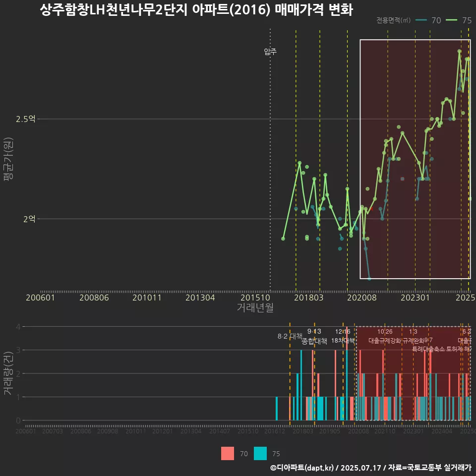Click the red x marker on price line

pos(371,209)
